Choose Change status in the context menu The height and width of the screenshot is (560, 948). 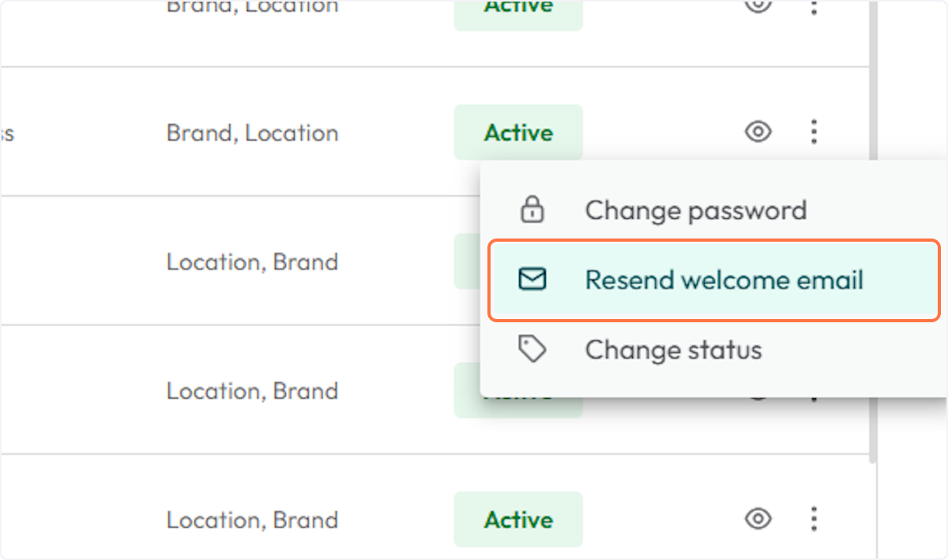point(673,349)
